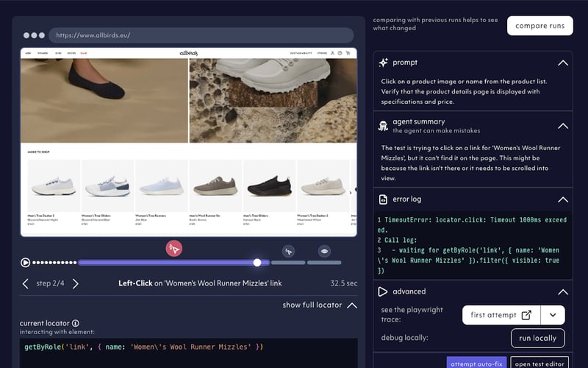The height and width of the screenshot is (368, 588).
Task: Click the white sneaker on rocks hero image
Action: [x=273, y=101]
